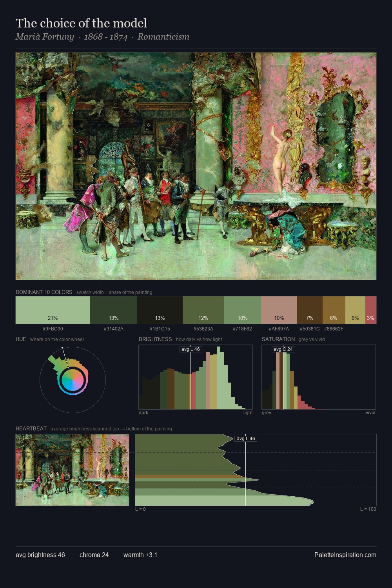The image size is (392, 588).
Task: Click the dusty pink 10% swatch
Action: [279, 310]
